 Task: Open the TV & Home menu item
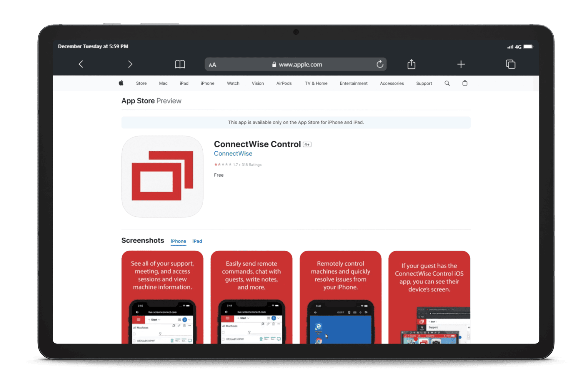[x=316, y=83]
